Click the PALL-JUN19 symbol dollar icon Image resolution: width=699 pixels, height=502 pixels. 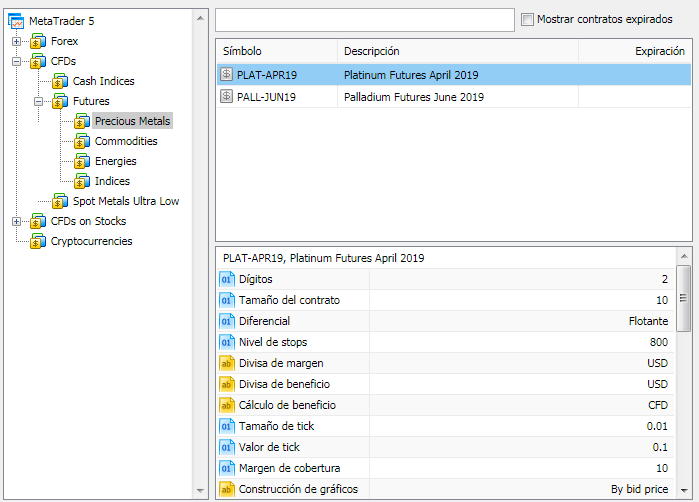click(x=226, y=96)
